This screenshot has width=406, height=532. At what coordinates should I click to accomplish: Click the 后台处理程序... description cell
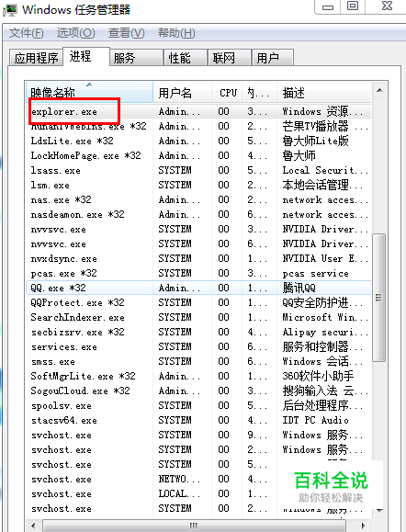pos(322,405)
